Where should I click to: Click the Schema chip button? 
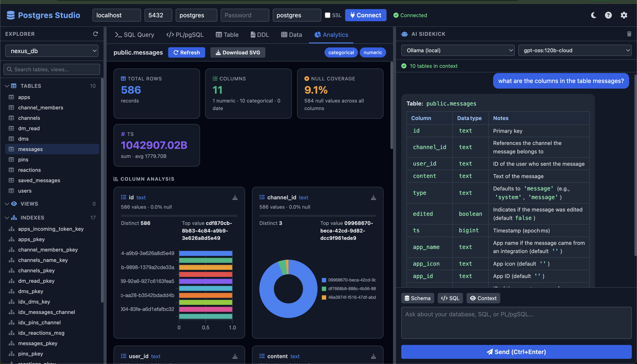pyautogui.click(x=417, y=298)
